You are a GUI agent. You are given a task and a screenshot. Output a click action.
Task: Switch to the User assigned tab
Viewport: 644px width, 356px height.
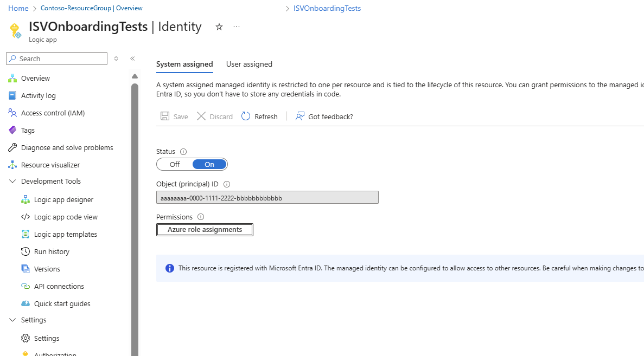click(x=249, y=64)
